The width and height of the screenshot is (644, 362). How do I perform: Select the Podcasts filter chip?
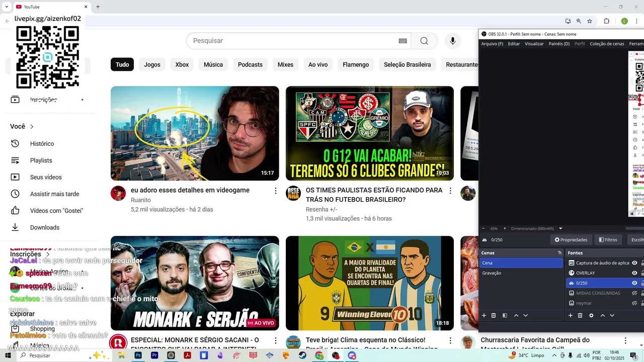coord(250,64)
